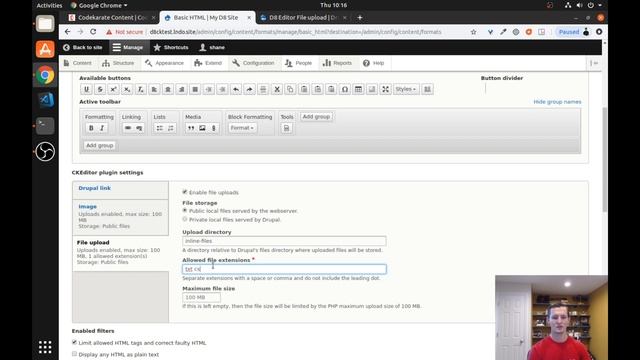Select the Horizontal rule available button

[x=263, y=89]
